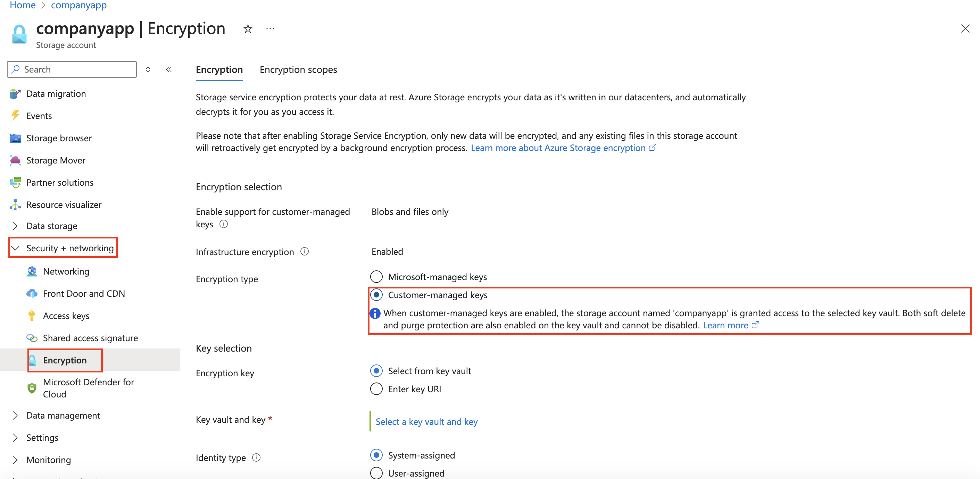This screenshot has width=980, height=479.
Task: Click info icon beside customer-managed keys support
Action: coord(224,224)
